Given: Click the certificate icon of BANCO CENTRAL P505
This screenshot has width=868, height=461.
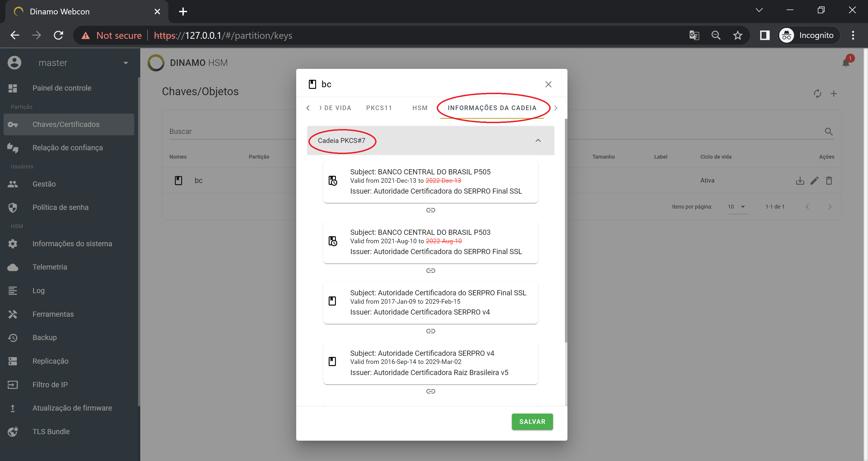Looking at the screenshot, I should [x=333, y=181].
